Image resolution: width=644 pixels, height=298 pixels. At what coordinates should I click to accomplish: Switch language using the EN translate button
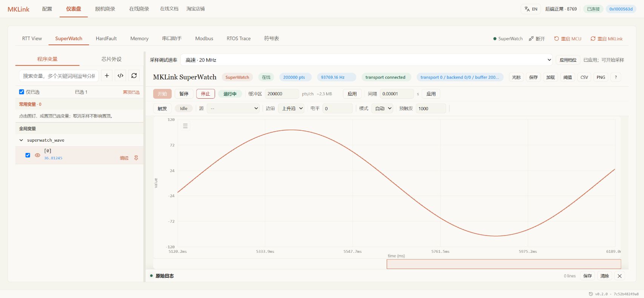(531, 9)
